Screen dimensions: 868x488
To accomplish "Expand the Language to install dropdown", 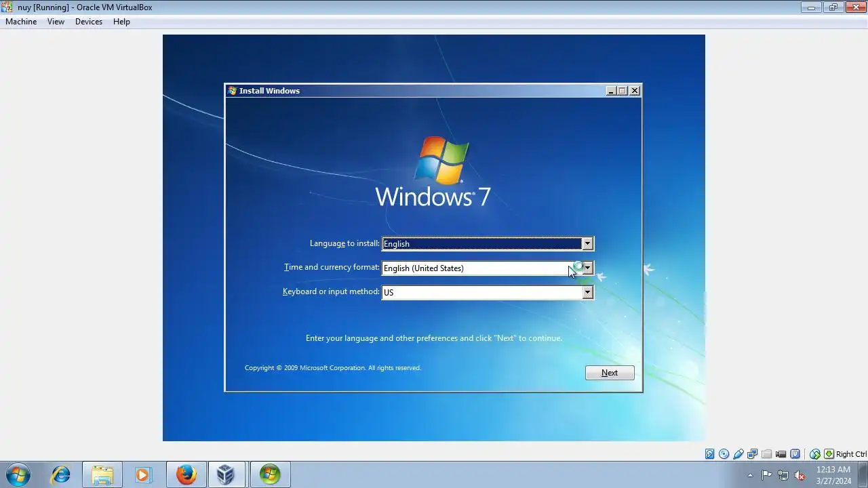I will click(x=588, y=244).
